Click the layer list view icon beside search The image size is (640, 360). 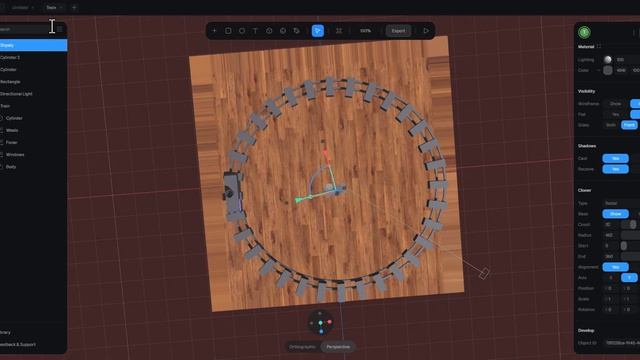(60, 29)
